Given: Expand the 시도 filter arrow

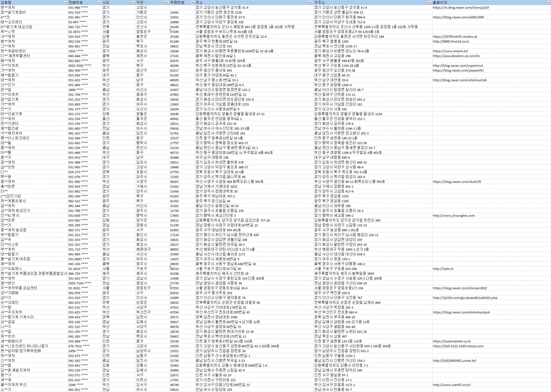Looking at the screenshot, I should click(133, 3).
